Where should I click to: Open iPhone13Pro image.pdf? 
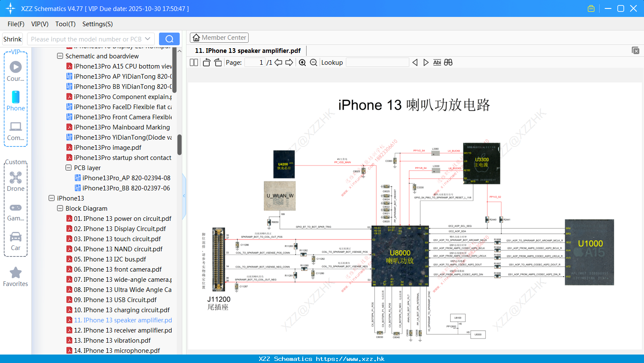(x=104, y=147)
